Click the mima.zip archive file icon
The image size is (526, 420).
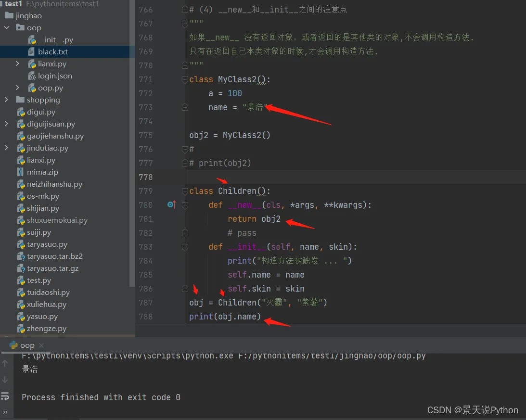pyautogui.click(x=20, y=172)
